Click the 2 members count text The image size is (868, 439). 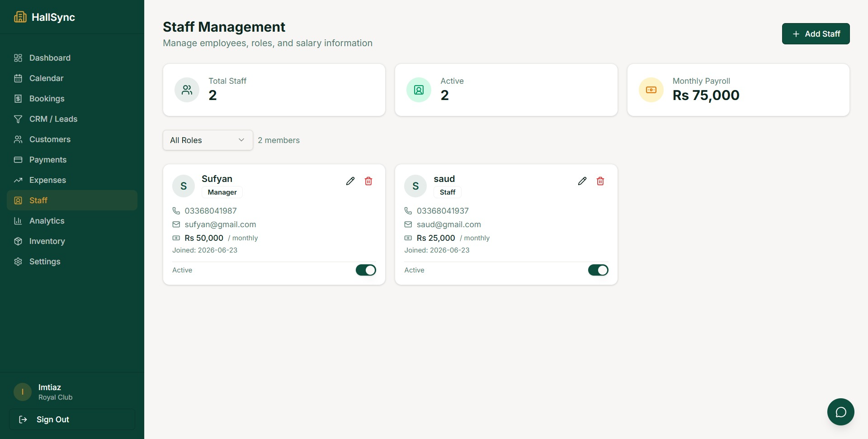278,140
